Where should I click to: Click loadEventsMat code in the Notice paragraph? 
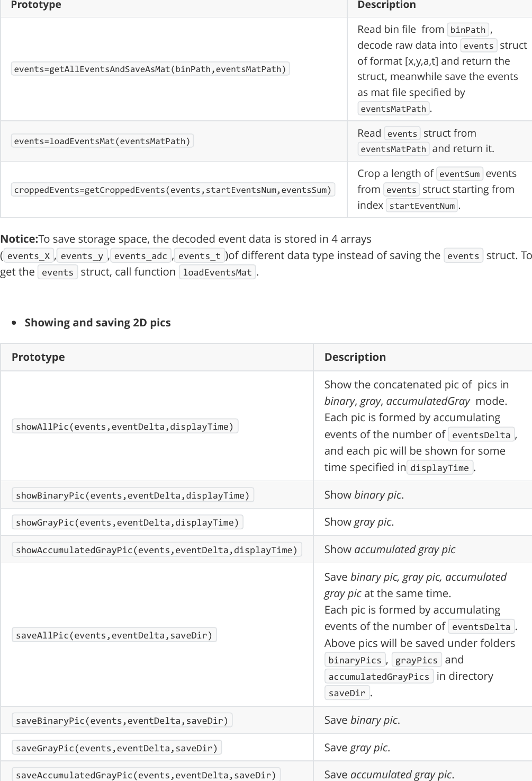pyautogui.click(x=217, y=272)
